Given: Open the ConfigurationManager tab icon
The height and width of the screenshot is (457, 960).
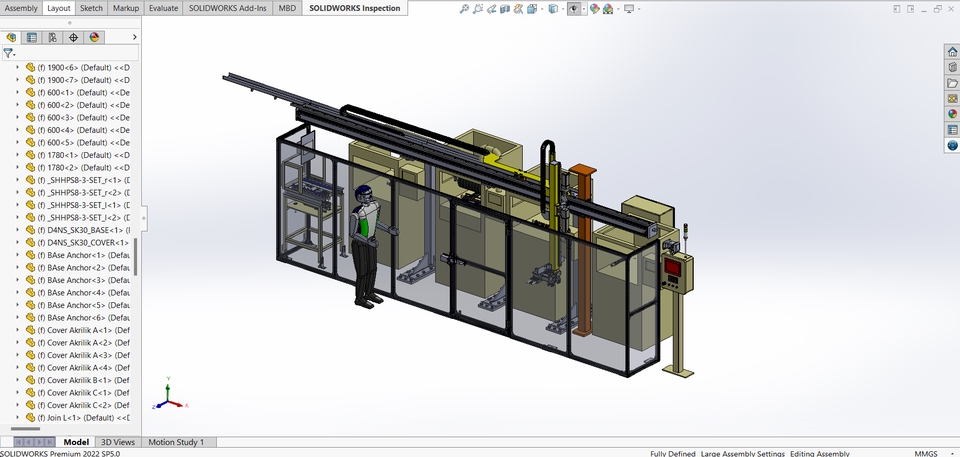Looking at the screenshot, I should tap(52, 37).
